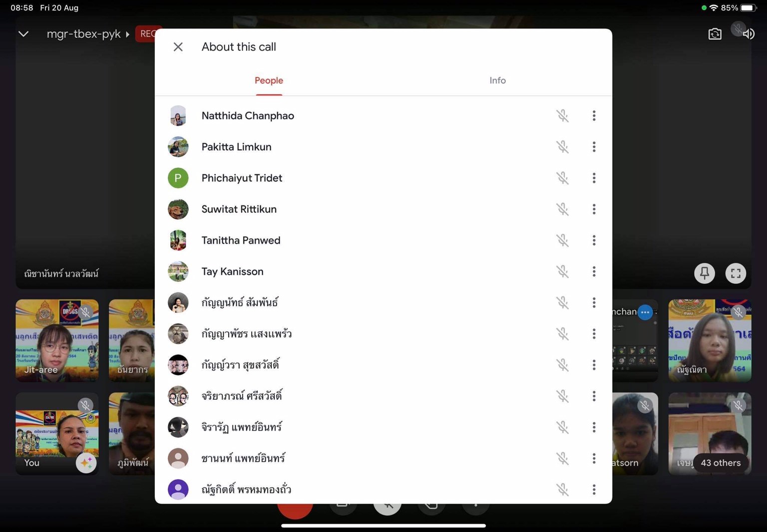Open more options for Phichaiyut Tridet

594,178
